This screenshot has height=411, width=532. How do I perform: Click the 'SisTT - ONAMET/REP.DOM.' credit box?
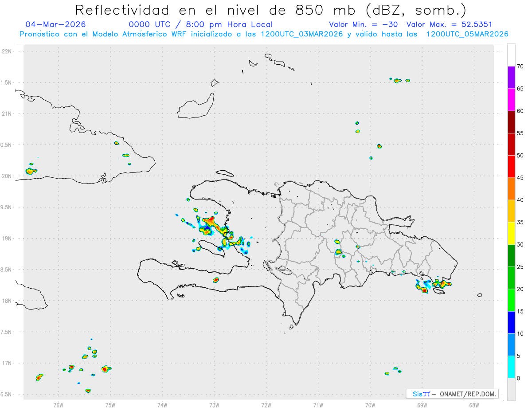pos(452,394)
